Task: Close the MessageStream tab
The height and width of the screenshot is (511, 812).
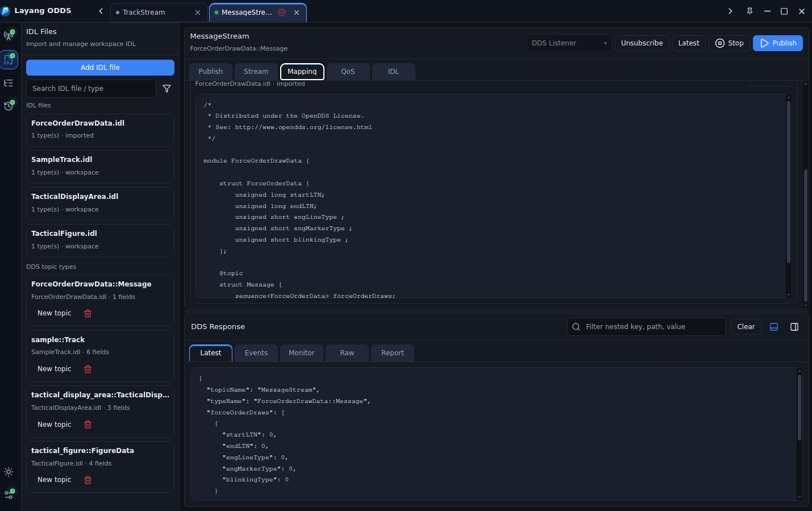Action: point(297,13)
